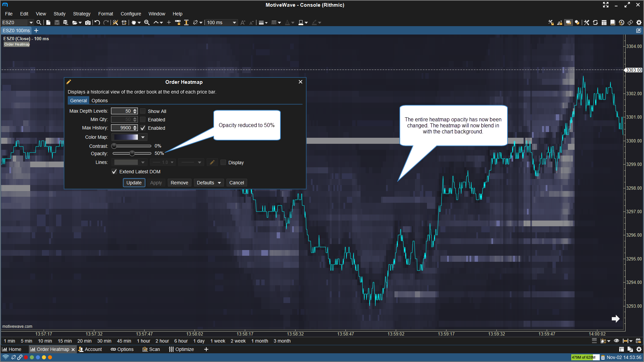Toggle the Max History Enabled checkbox
The image size is (644, 362).
tap(143, 128)
